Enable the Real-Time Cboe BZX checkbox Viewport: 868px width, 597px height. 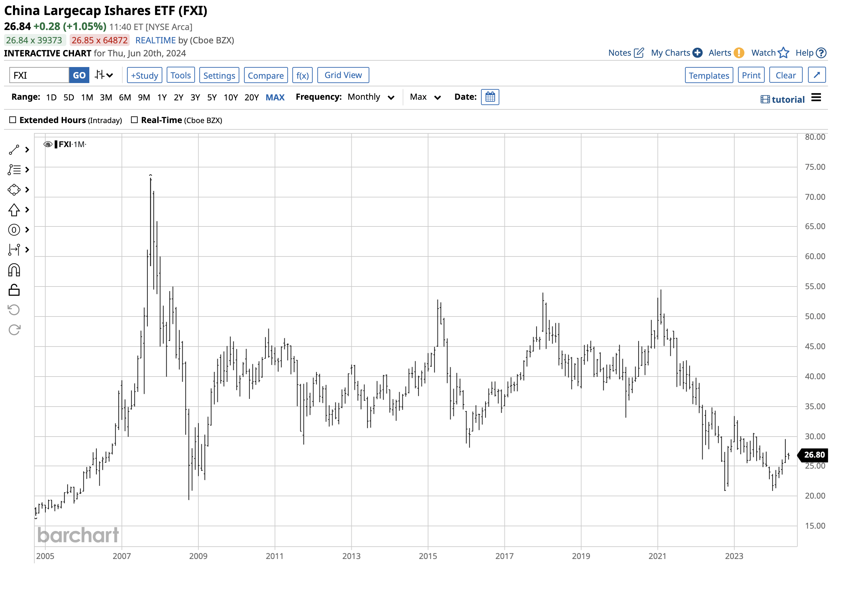pyautogui.click(x=134, y=120)
